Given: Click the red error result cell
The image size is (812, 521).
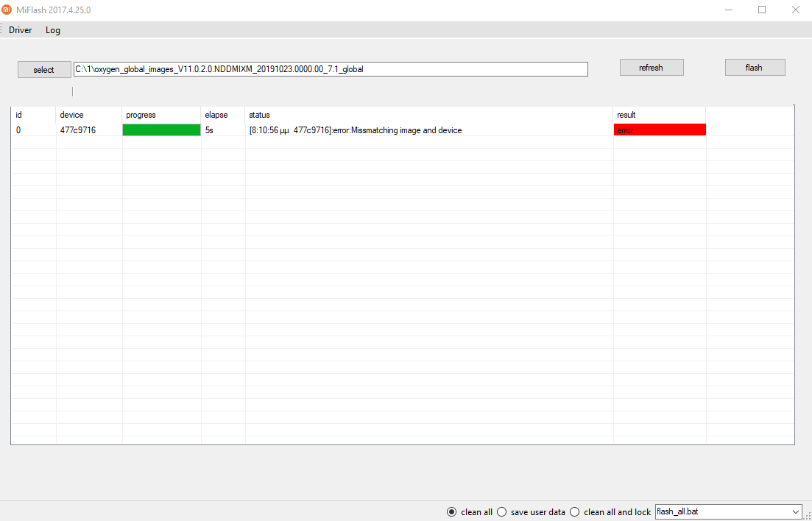Looking at the screenshot, I should click(660, 130).
